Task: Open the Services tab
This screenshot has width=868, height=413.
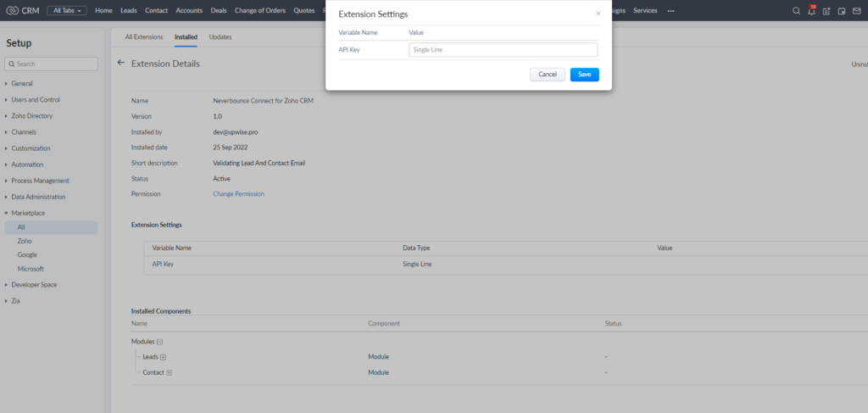Action: [645, 10]
